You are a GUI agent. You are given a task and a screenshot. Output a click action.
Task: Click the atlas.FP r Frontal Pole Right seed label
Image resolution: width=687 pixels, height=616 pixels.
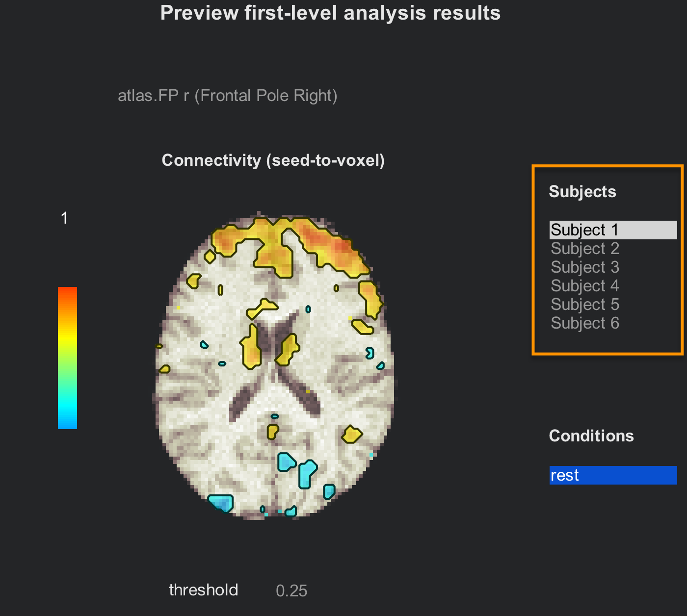click(228, 95)
